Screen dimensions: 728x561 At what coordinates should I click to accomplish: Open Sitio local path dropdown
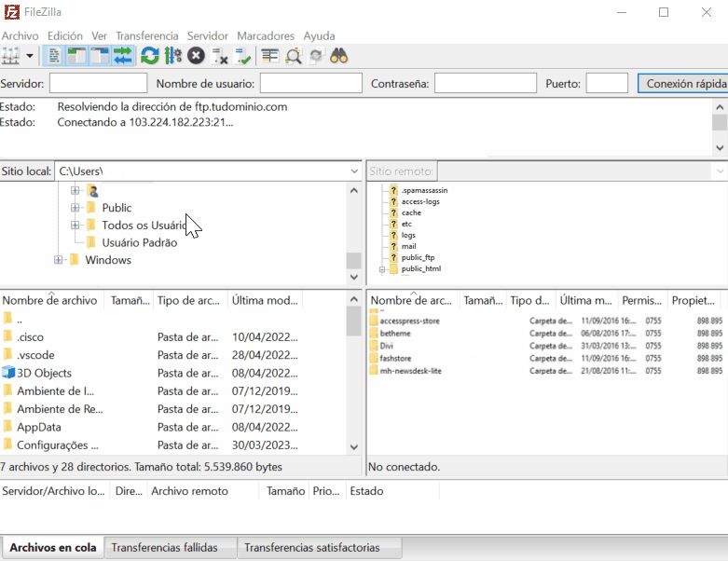[354, 171]
